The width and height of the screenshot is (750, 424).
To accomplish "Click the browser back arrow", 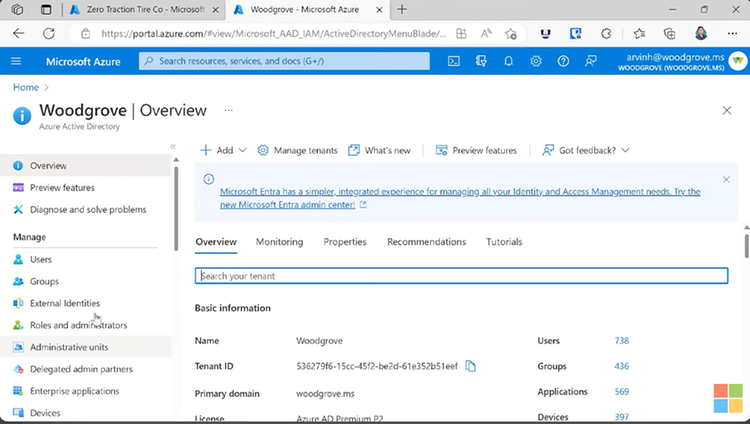I will click(x=18, y=33).
